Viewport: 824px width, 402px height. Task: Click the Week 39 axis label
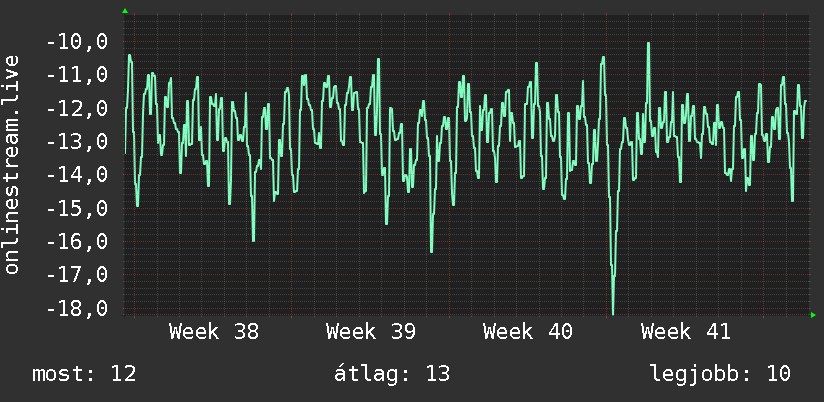click(370, 332)
